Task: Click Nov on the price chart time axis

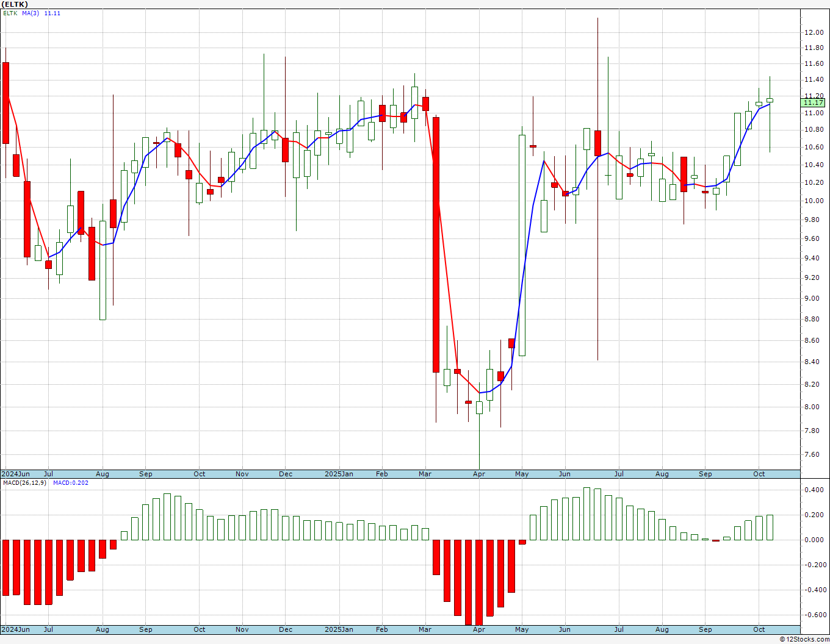Action: click(242, 474)
